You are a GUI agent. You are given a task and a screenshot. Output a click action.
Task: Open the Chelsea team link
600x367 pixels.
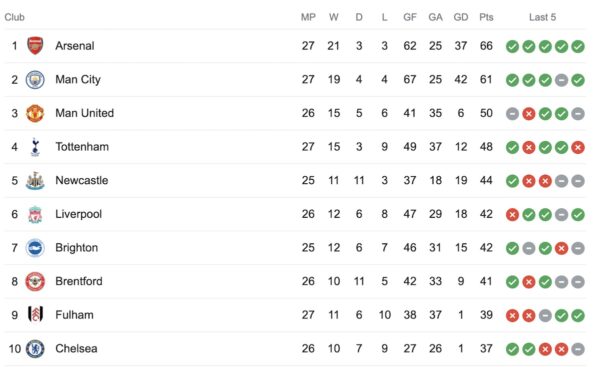(x=76, y=349)
